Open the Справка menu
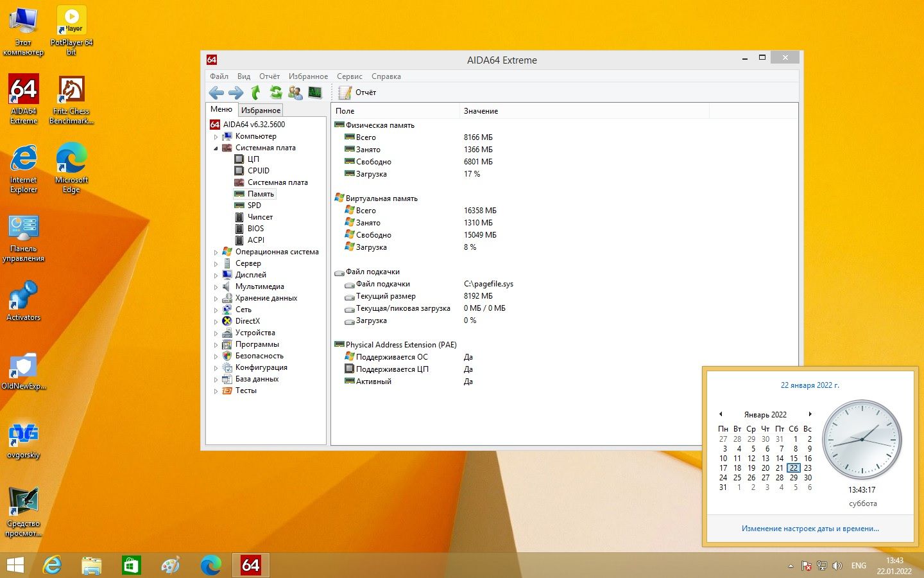924x578 pixels. [386, 76]
